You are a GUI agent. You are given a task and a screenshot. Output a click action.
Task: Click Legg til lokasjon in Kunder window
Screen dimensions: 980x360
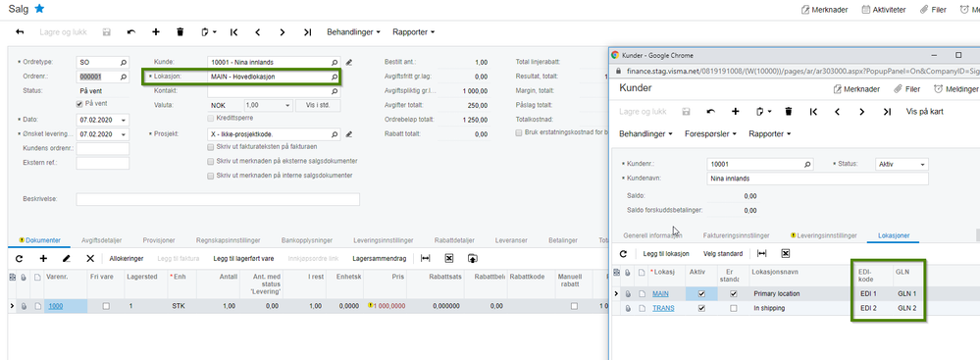666,254
